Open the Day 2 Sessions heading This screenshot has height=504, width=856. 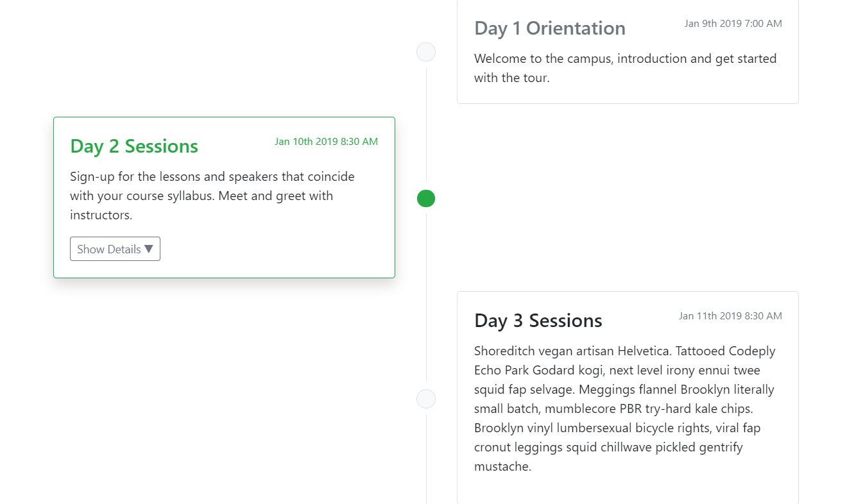coord(133,146)
